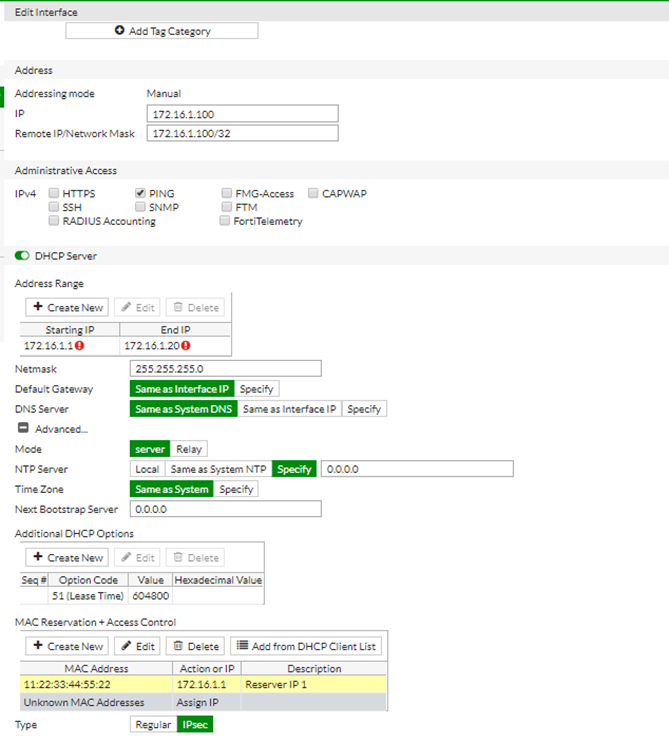Viewport: 669px width, 743px height.
Task: Select Unknown MAC Addresses row
Action: (x=203, y=702)
